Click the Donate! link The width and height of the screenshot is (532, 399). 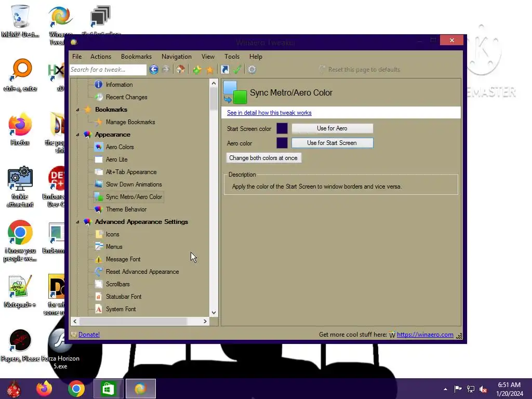point(89,335)
